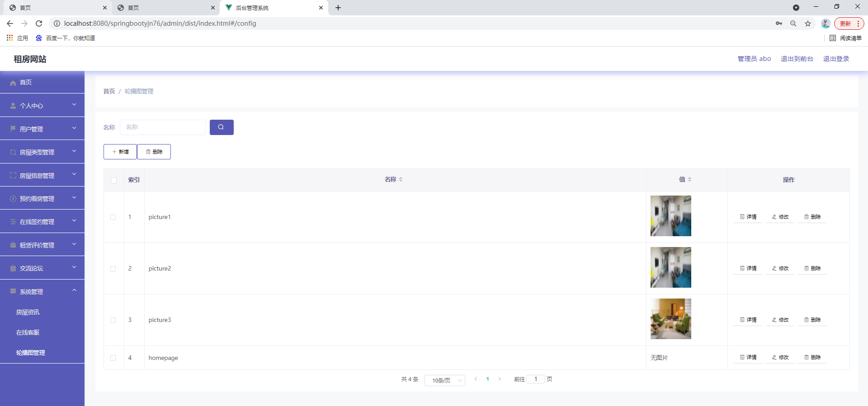Screen dimensions: 868x406
Task: Open 详情 for picture3 row
Action: [x=748, y=320]
